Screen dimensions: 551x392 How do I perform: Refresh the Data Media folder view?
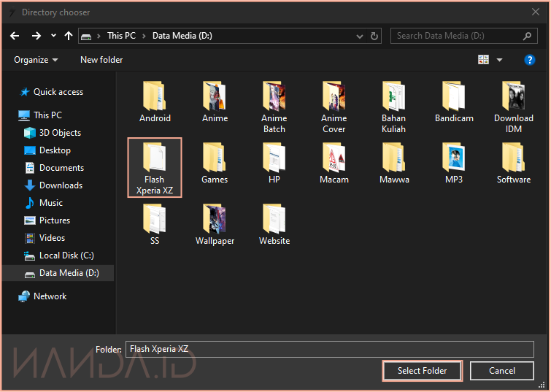[375, 36]
